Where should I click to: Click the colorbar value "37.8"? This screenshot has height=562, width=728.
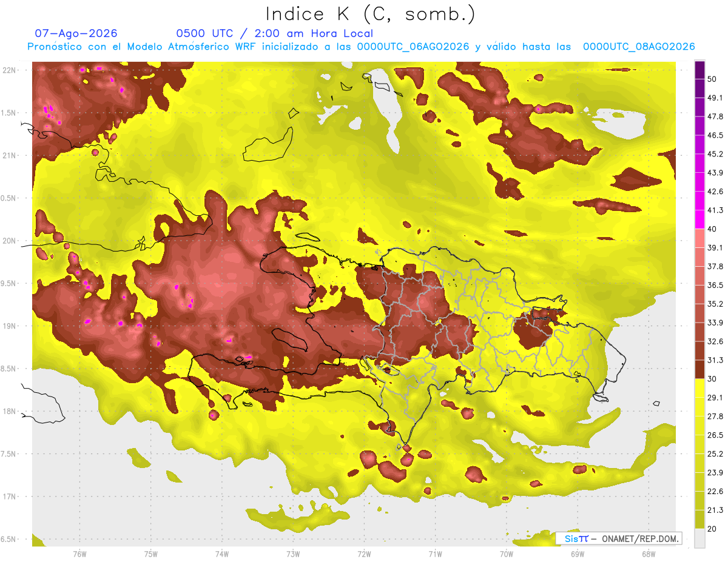coord(715,266)
